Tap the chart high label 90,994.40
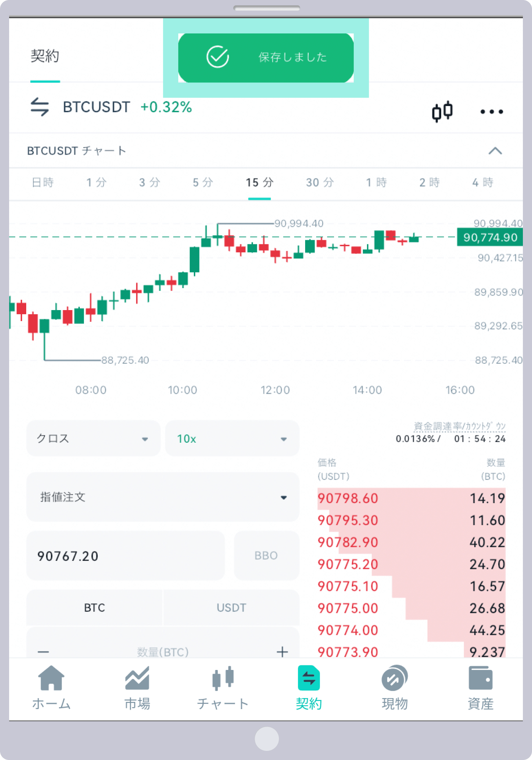Image resolution: width=532 pixels, height=760 pixels. coord(299,223)
